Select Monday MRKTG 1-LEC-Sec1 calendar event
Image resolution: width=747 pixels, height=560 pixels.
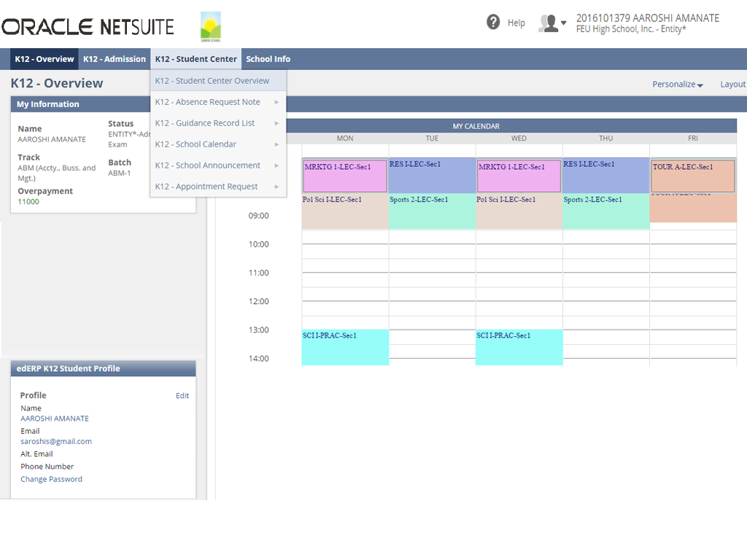pyautogui.click(x=345, y=176)
